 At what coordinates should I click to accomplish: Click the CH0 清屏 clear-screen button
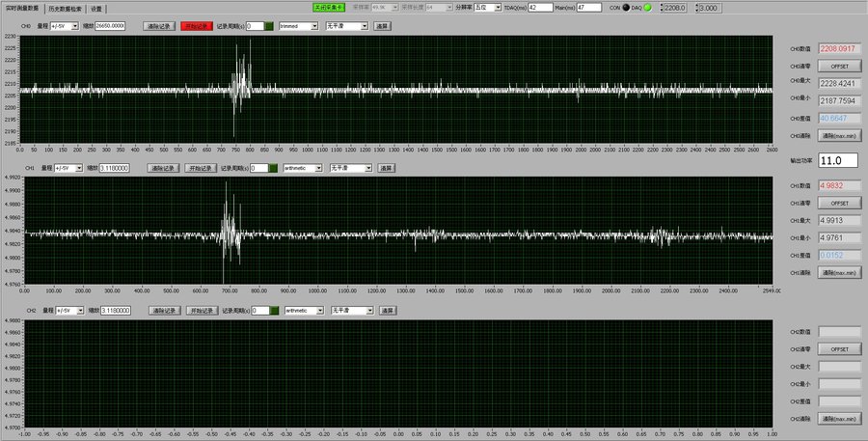(383, 26)
